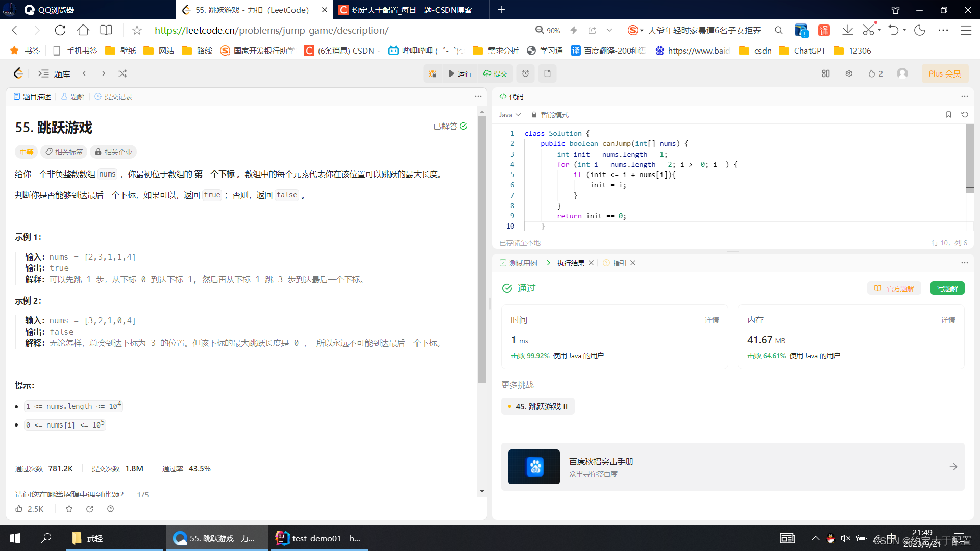The height and width of the screenshot is (551, 980).
Task: Open the notes icon beside timer
Action: [547, 73]
